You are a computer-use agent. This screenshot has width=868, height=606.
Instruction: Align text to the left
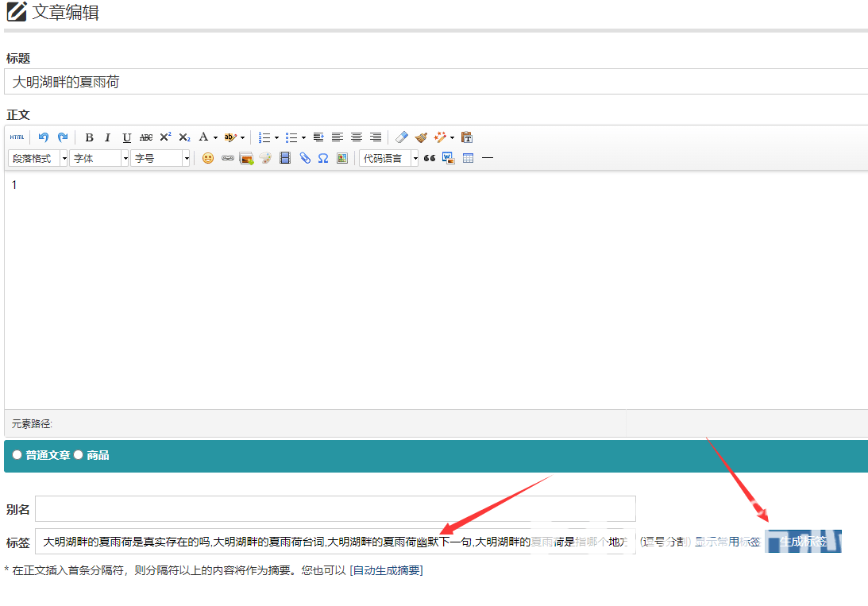[x=338, y=137]
